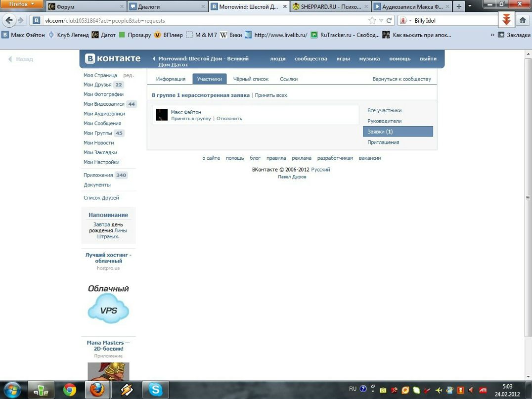Open a new tab with the plus button
Viewport: 532px width, 399px height.
coord(459,6)
